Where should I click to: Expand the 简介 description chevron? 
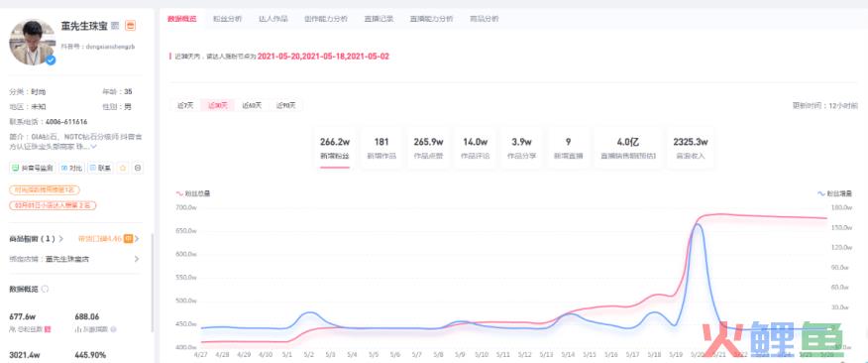[x=93, y=147]
